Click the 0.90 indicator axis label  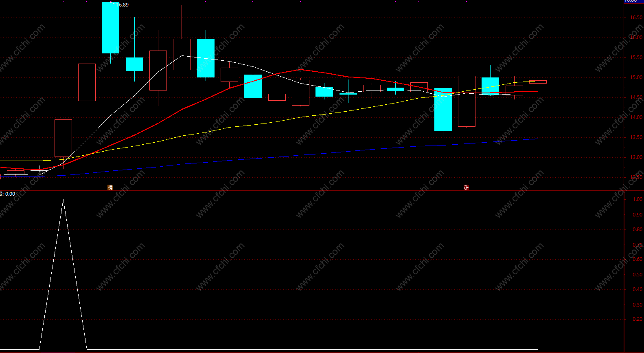click(x=637, y=214)
